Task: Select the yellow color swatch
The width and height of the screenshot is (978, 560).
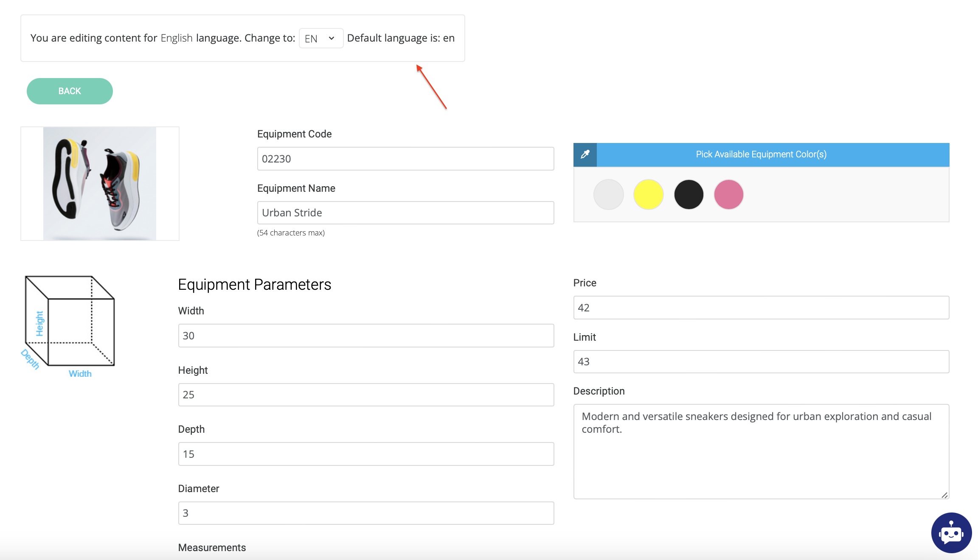Action: coord(648,195)
